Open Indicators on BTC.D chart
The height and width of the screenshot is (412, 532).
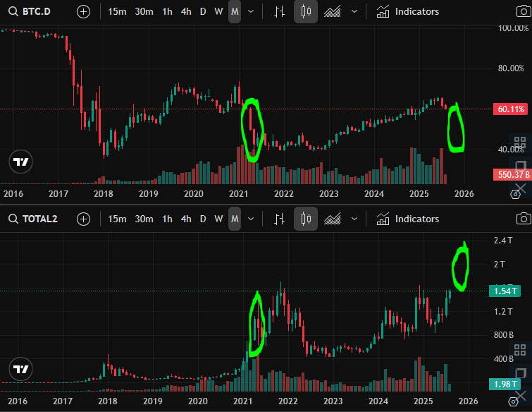pyautogui.click(x=407, y=11)
